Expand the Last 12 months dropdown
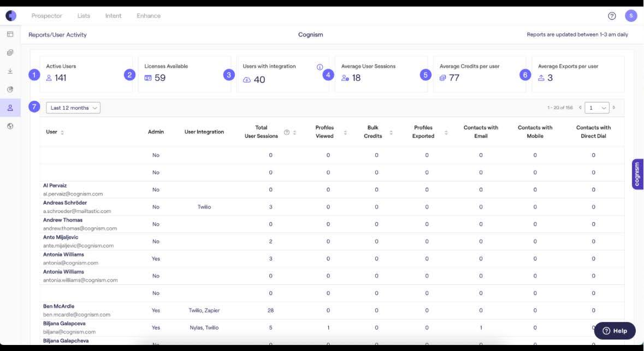 pyautogui.click(x=73, y=108)
